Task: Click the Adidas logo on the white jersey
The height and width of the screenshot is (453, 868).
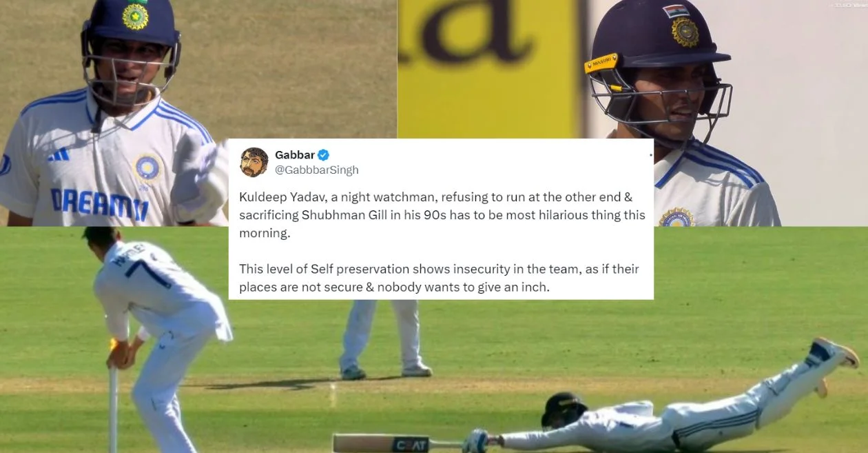Action: point(59,156)
